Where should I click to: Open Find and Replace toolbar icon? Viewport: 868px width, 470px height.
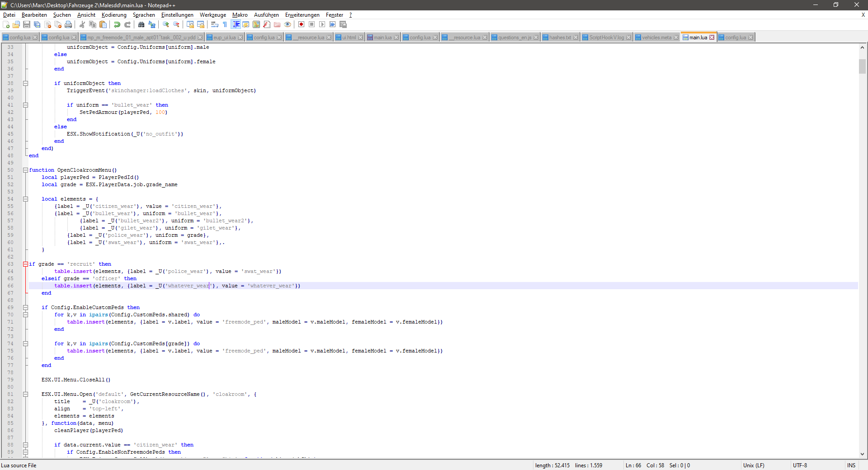(x=151, y=25)
